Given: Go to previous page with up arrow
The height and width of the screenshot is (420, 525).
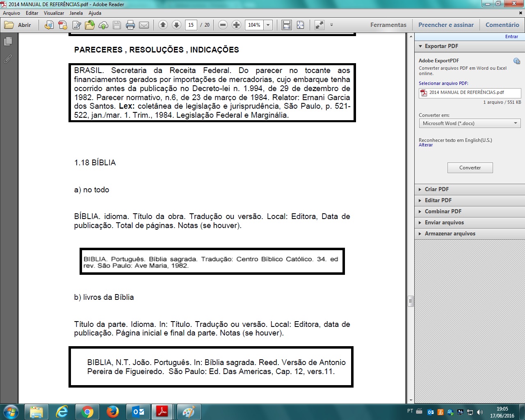Looking at the screenshot, I should point(163,25).
